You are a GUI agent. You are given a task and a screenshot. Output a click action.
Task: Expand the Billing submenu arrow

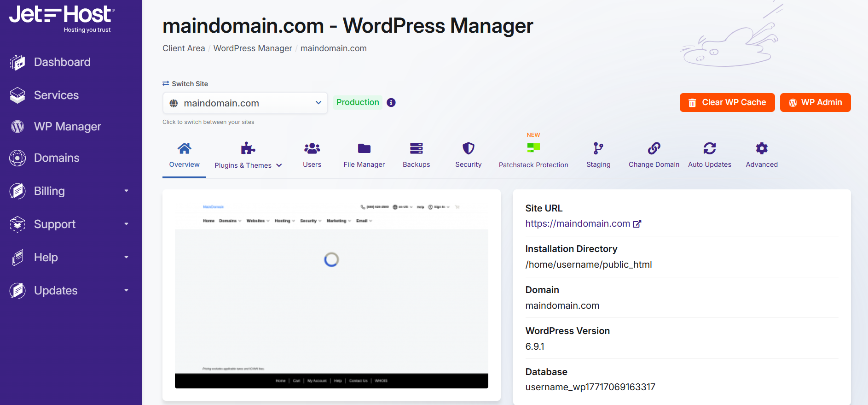pyautogui.click(x=126, y=191)
